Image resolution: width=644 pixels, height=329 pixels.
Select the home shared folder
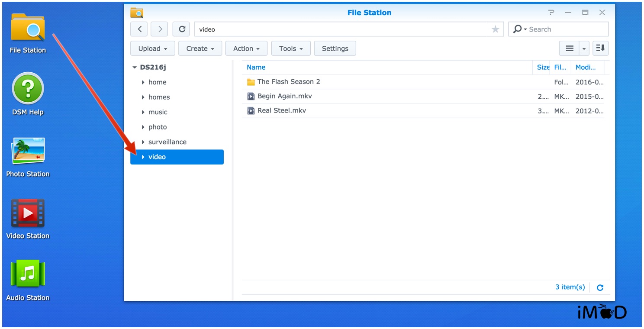[157, 82]
